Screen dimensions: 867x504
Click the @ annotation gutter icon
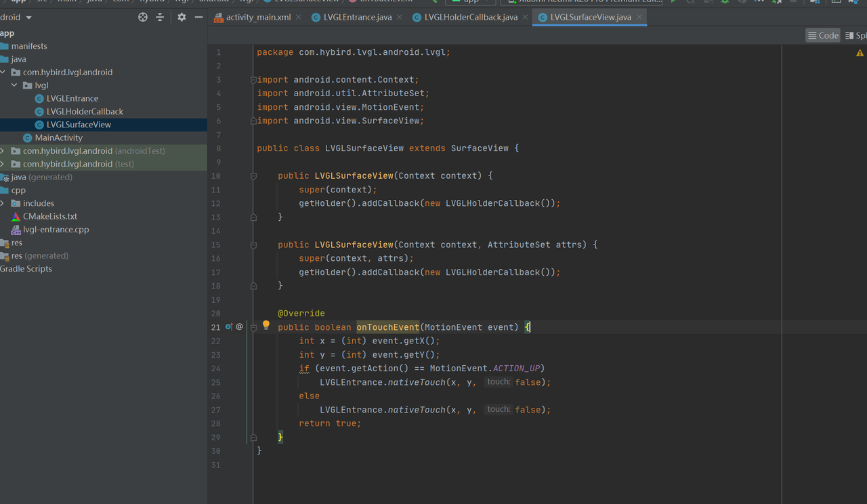coord(239,327)
